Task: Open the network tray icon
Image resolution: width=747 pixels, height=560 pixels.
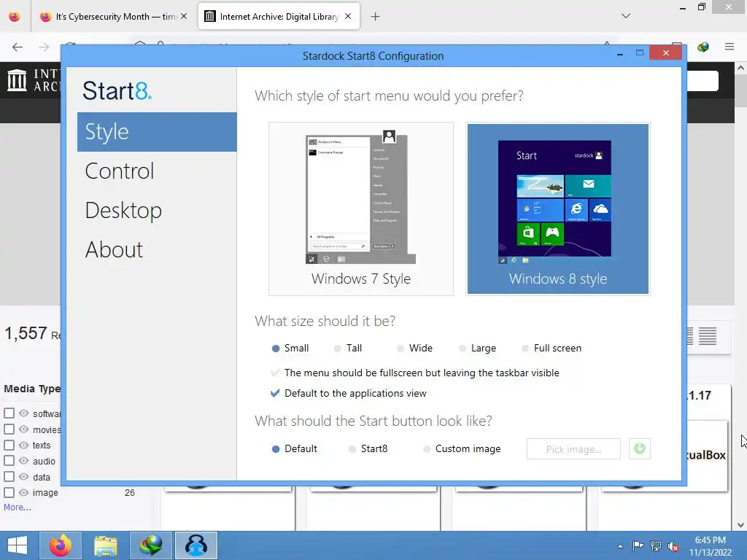Action: click(x=656, y=546)
